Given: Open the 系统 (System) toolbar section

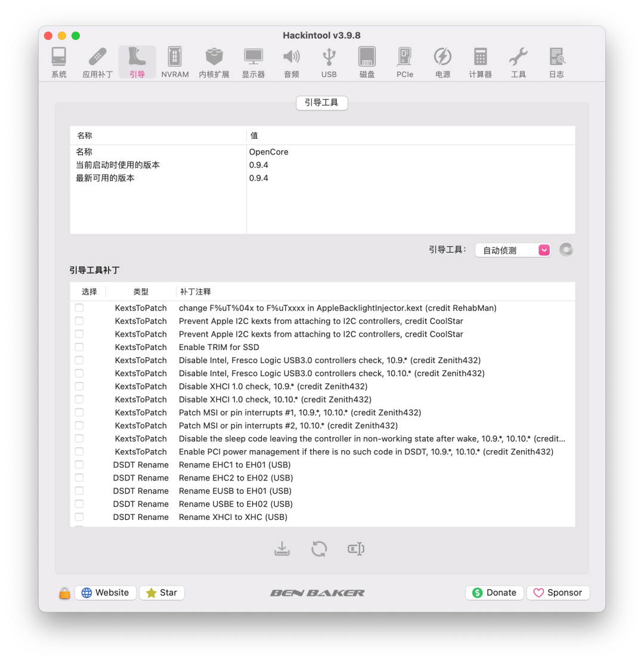Looking at the screenshot, I should click(x=59, y=63).
